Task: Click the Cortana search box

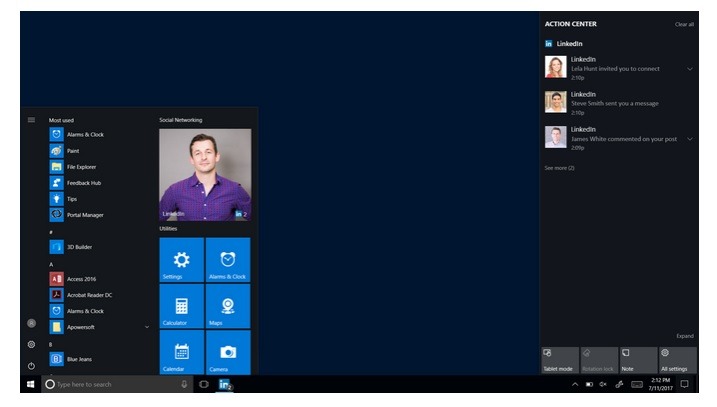Action: pyautogui.click(x=117, y=384)
